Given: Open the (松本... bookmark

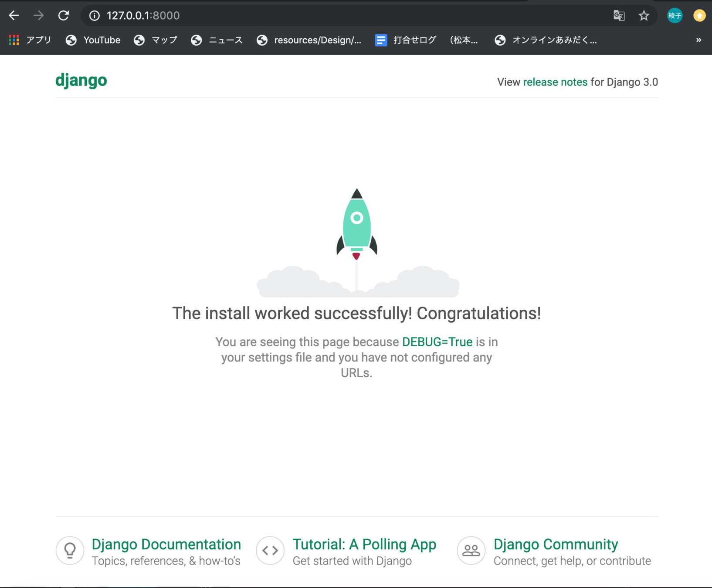Looking at the screenshot, I should (464, 40).
